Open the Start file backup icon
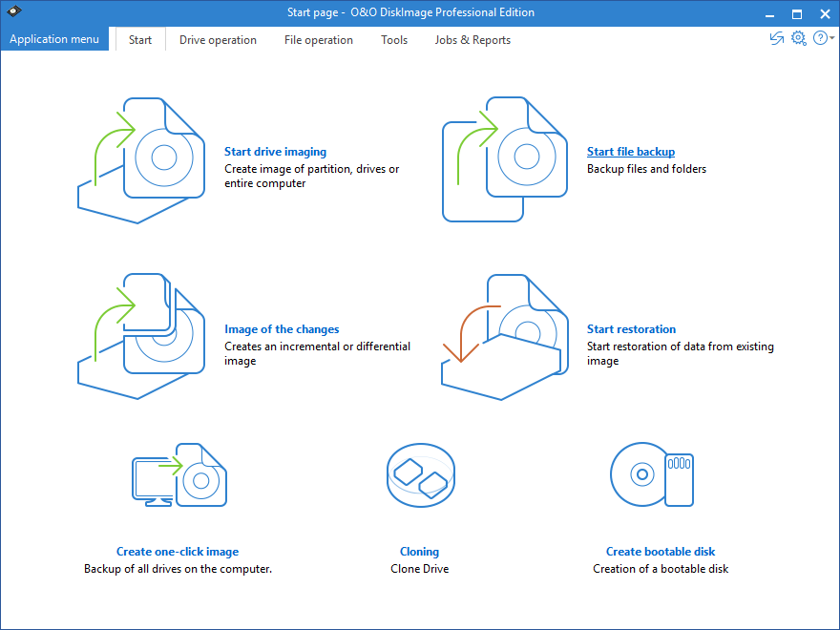Image resolution: width=840 pixels, height=630 pixels. pyautogui.click(x=504, y=157)
